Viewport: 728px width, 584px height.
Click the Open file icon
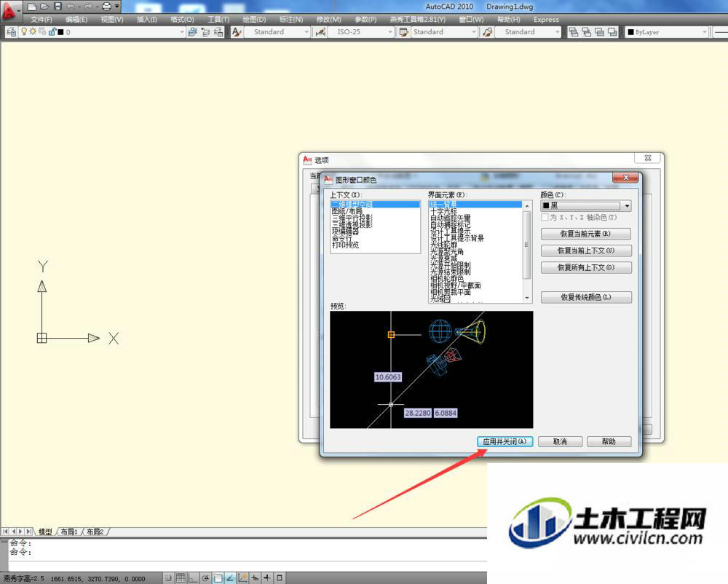click(44, 7)
